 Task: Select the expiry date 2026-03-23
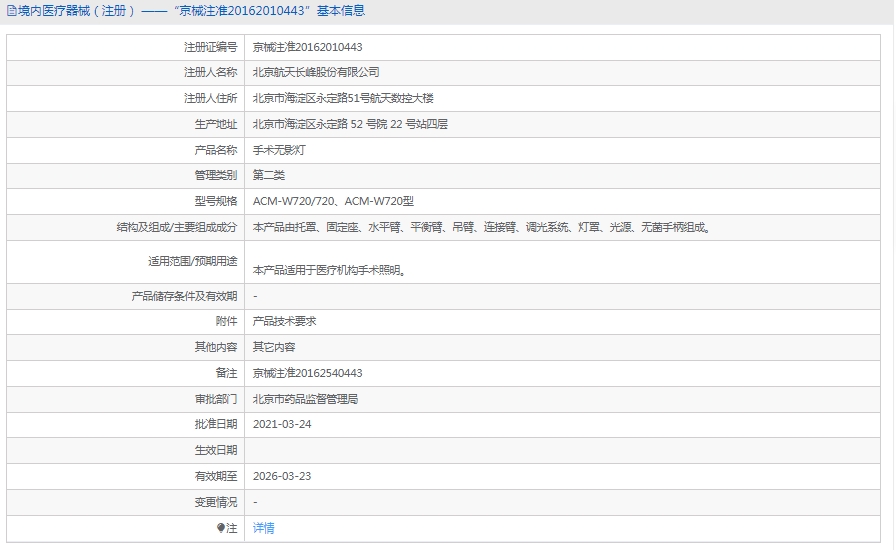coord(282,476)
